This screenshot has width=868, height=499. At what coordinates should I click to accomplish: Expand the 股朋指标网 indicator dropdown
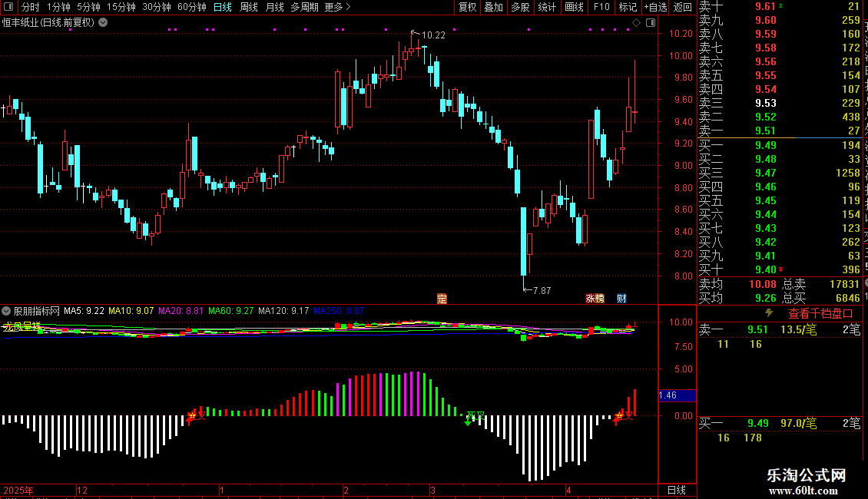pos(7,311)
